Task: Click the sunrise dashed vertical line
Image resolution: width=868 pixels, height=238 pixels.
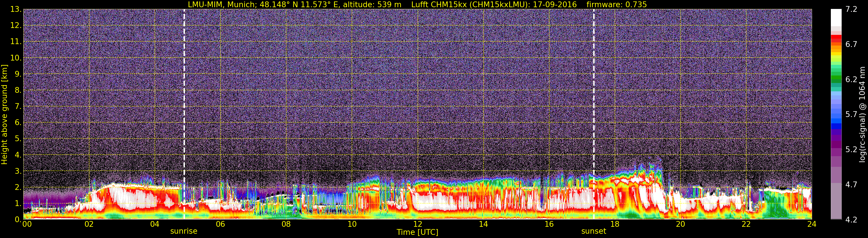Action: (x=184, y=114)
